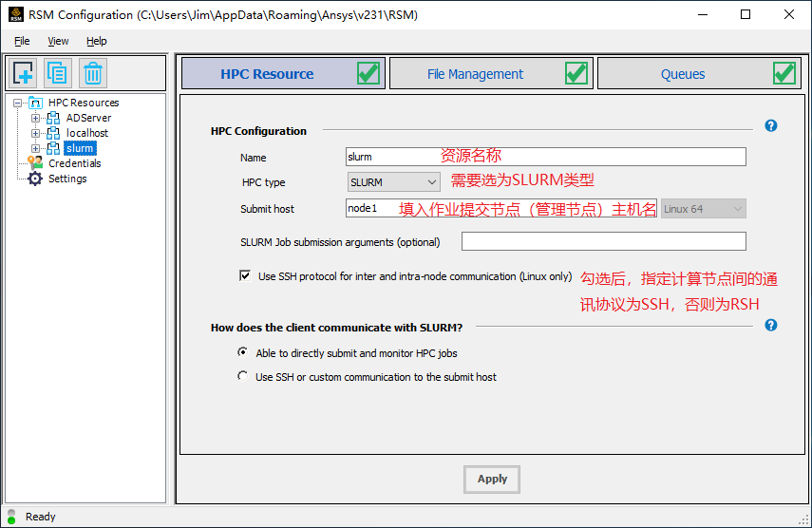Select Use SSH or custom communication option
Screen dimensions: 812x528
coord(242,376)
